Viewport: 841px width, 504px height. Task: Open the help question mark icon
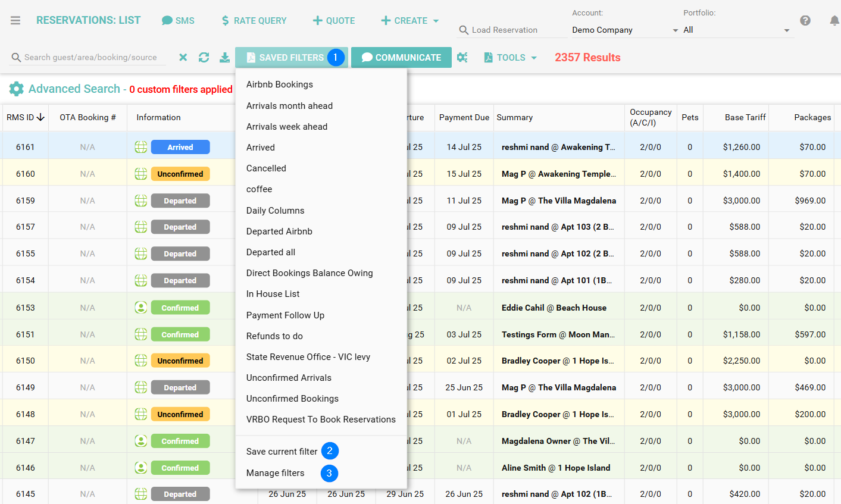point(805,20)
